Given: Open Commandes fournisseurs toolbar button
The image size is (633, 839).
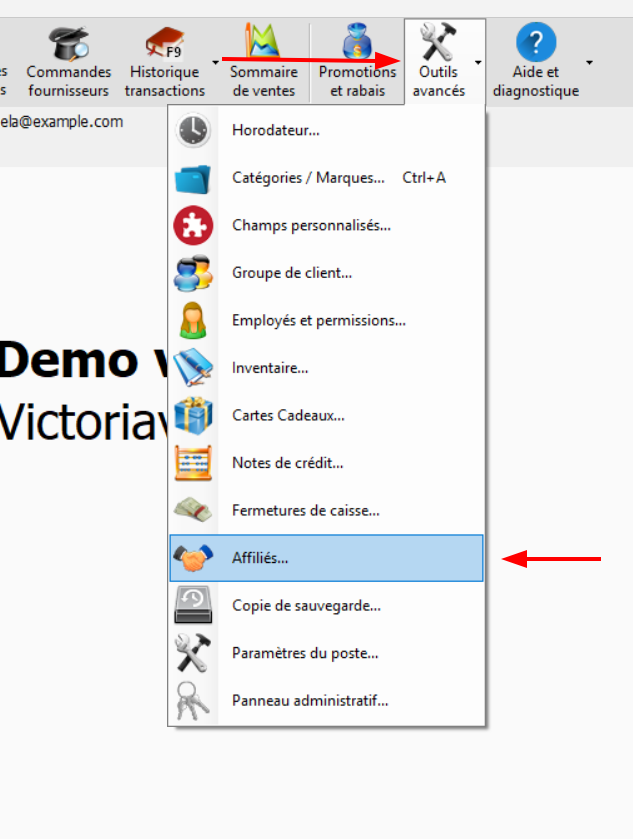Looking at the screenshot, I should [68, 62].
